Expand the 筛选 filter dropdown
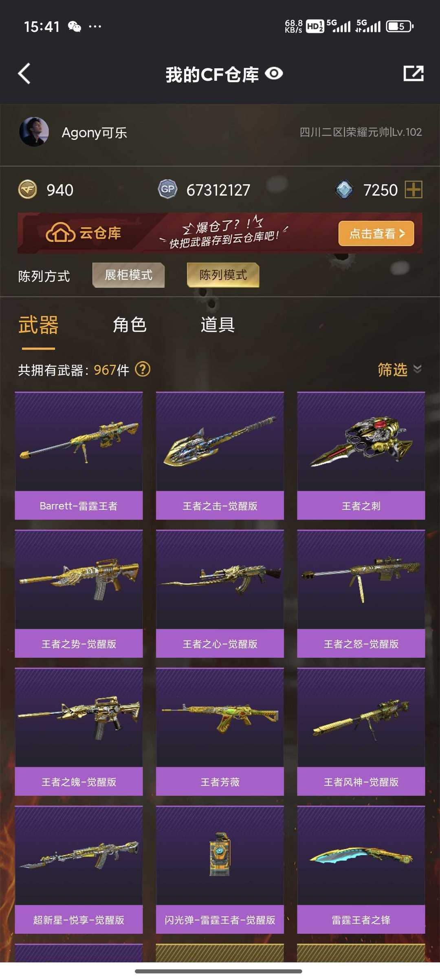Viewport: 440px width, 980px height. click(399, 369)
